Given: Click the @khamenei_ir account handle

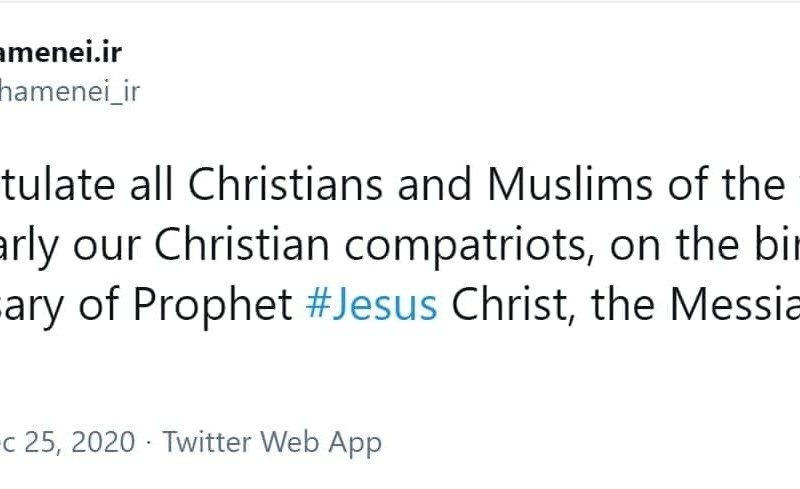Looking at the screenshot, I should pyautogui.click(x=70, y=91).
